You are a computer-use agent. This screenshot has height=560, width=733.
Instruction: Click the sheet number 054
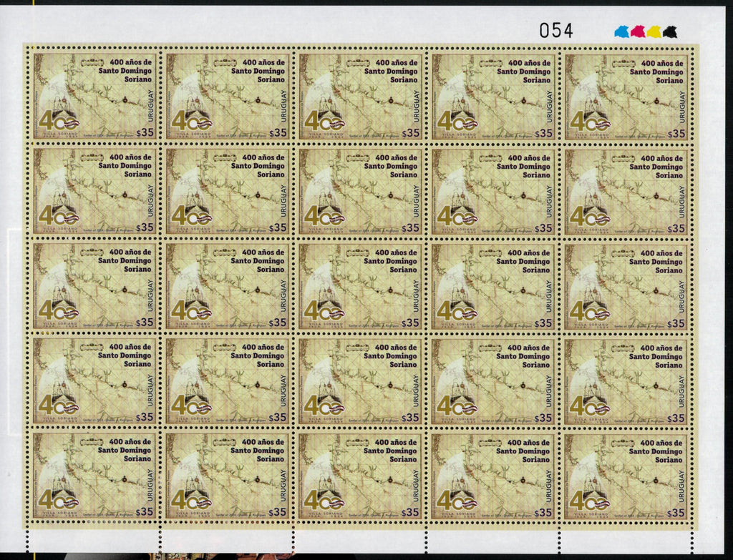[x=555, y=31]
